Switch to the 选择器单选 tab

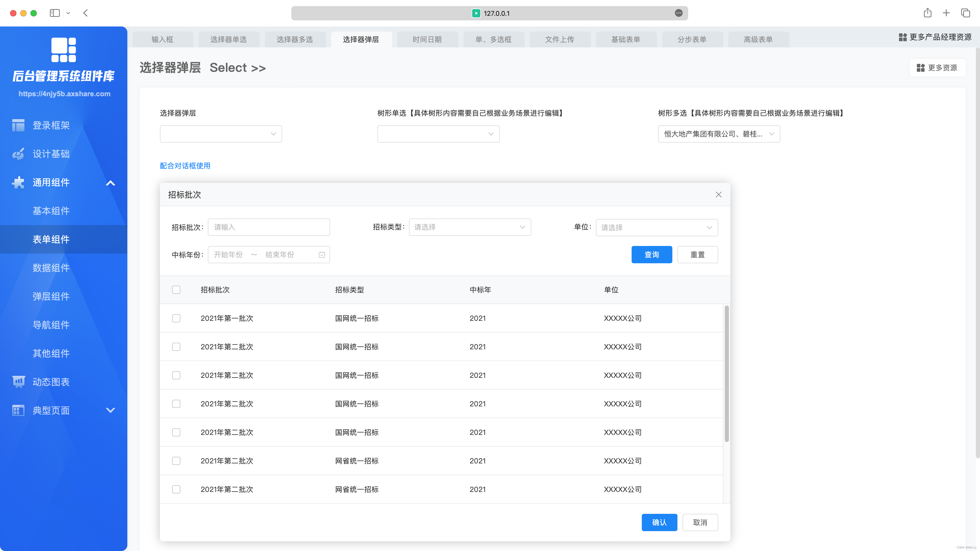click(x=229, y=39)
